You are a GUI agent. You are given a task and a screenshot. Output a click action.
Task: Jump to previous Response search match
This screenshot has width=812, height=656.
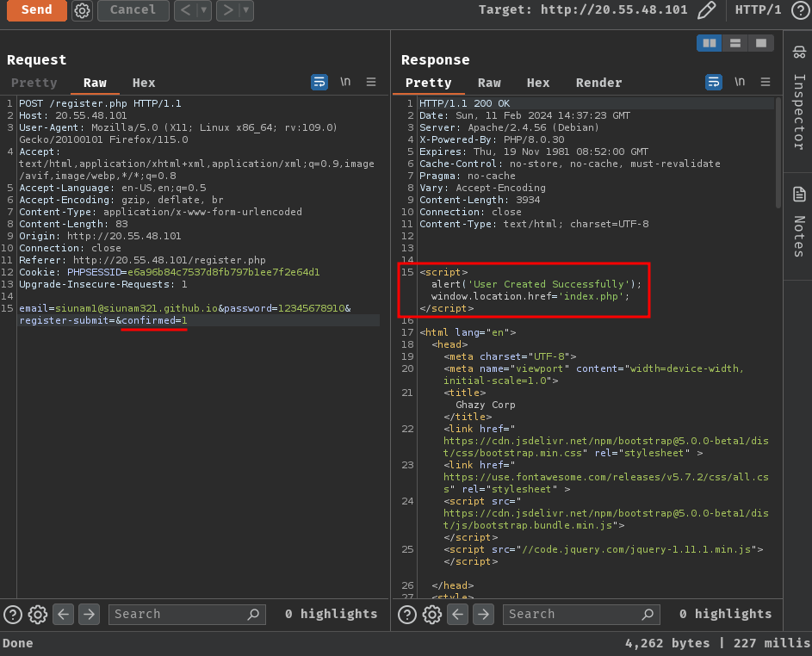coord(458,615)
